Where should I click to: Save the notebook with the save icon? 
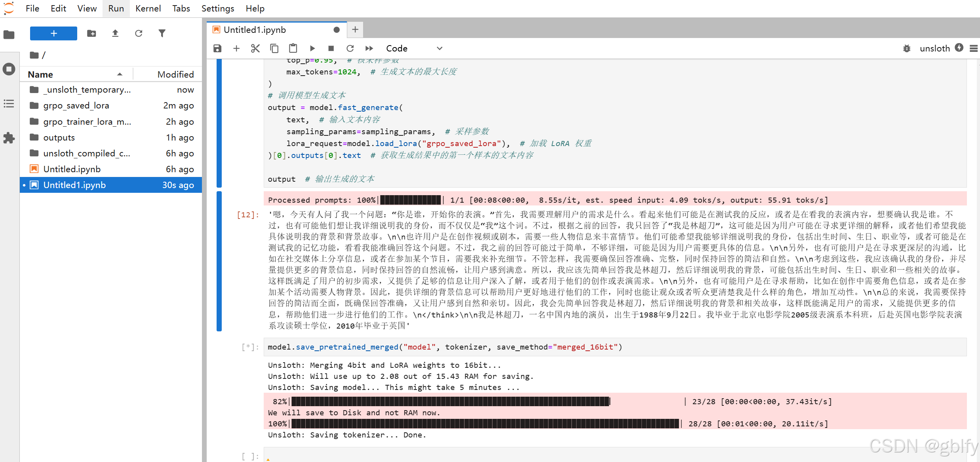(217, 48)
